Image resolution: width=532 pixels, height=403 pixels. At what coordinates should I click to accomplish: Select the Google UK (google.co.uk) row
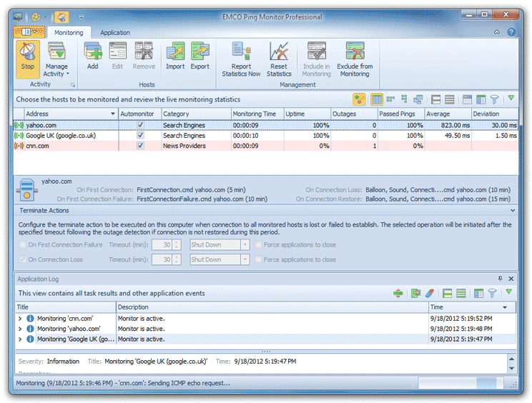[x=266, y=136]
